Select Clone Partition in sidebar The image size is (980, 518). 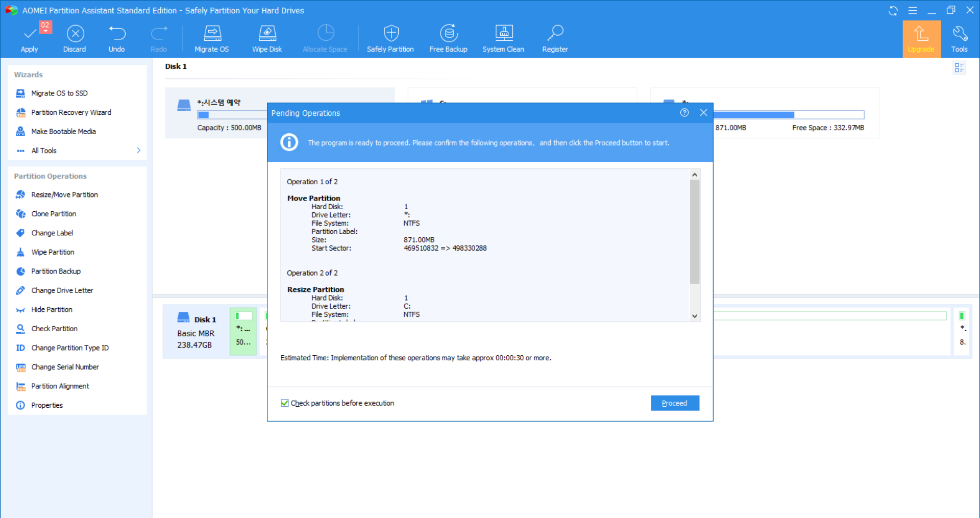[x=54, y=214]
